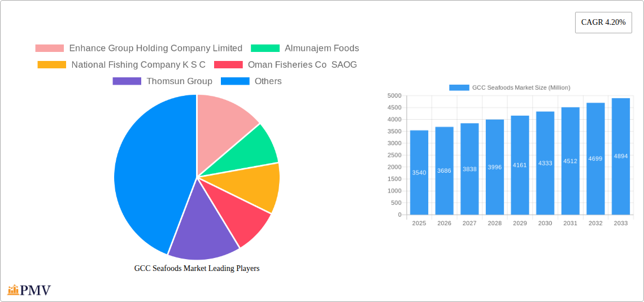644x302 pixels.
Task: Toggle Enhance Group Holding Company Limited legend swatch
Action: click(50, 49)
